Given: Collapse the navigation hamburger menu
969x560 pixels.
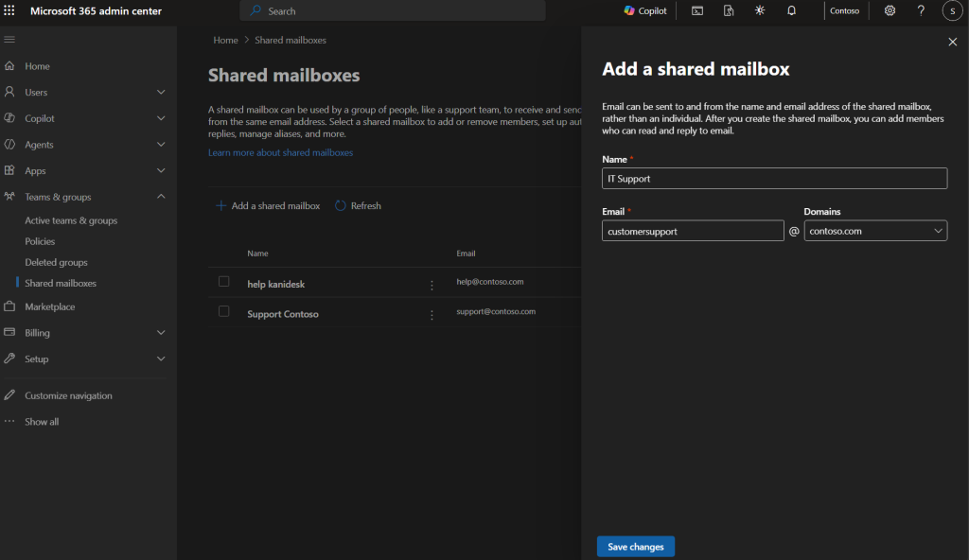Looking at the screenshot, I should pyautogui.click(x=9, y=40).
